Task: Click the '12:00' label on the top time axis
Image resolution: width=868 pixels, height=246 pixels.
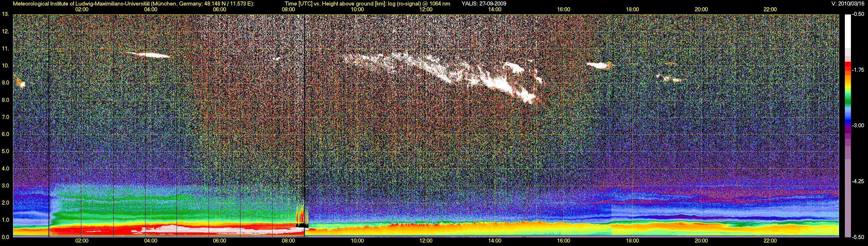Action: [x=426, y=10]
